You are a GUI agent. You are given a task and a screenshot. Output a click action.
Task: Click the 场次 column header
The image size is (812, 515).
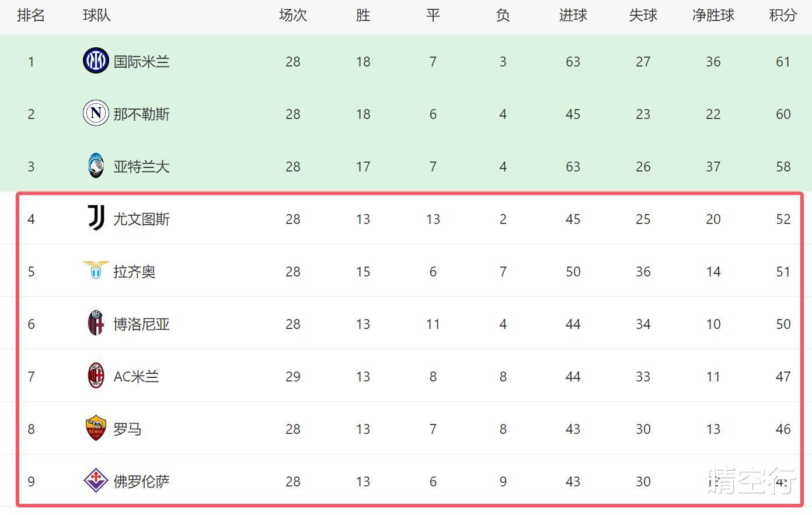293,16
